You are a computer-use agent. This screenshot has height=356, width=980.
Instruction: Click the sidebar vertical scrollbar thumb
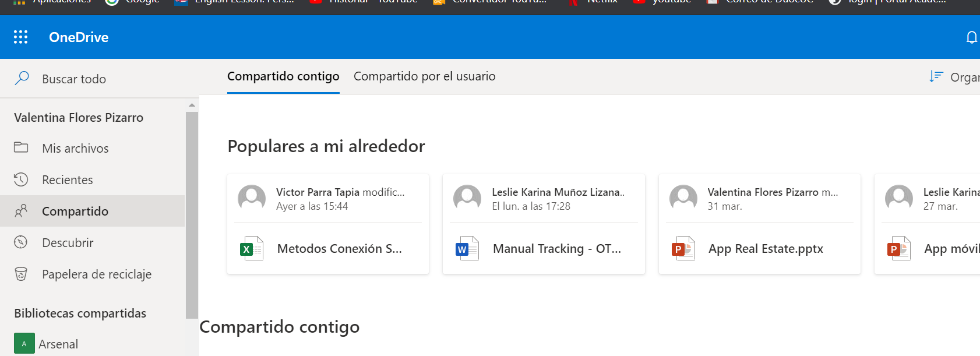[x=192, y=215]
